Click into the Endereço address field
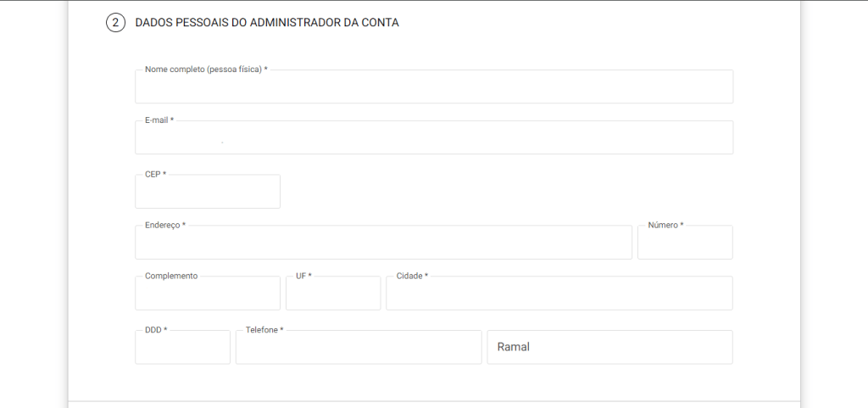Viewport: 868px width, 408px height. 383,244
